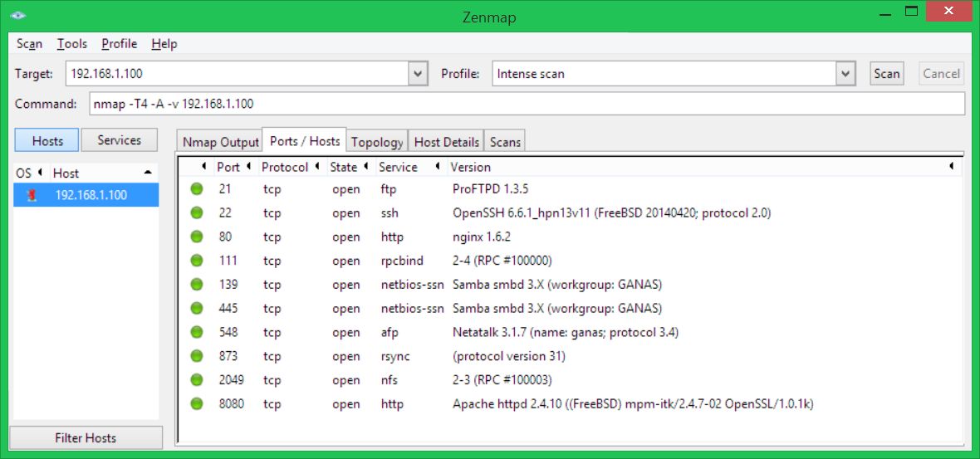
Task: Click the ssh service cell
Action: pos(390,213)
